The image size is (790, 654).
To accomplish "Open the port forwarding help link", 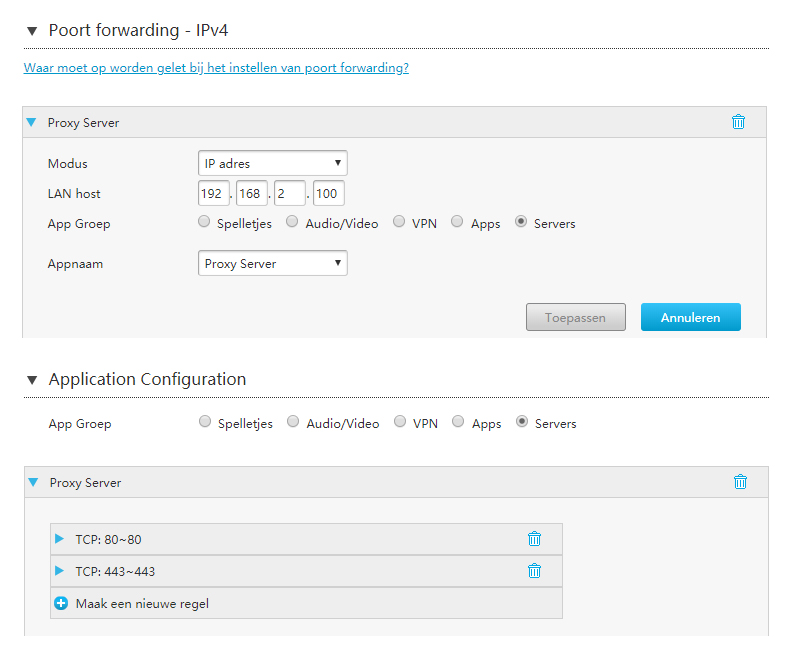I will [216, 68].
